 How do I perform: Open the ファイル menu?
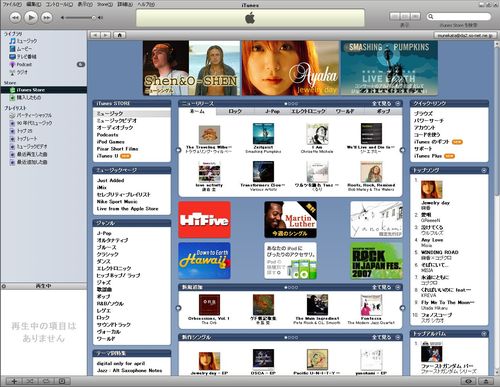(x=12, y=4)
